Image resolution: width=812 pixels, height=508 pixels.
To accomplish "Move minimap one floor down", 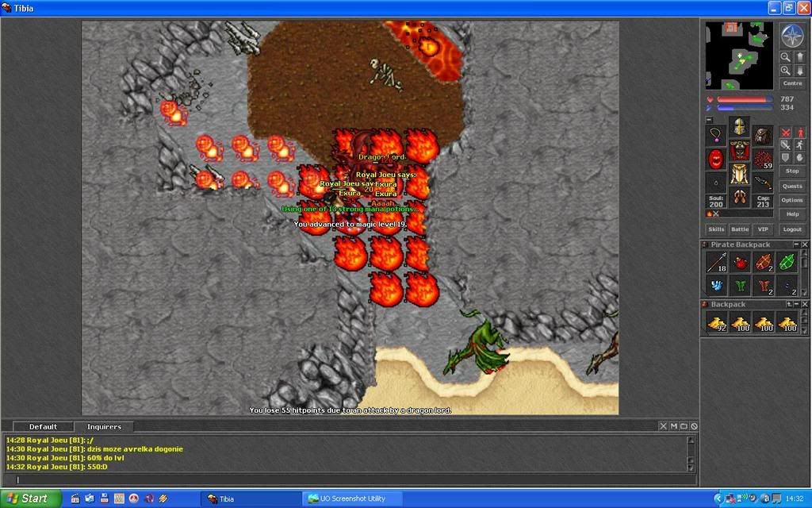I will click(799, 71).
